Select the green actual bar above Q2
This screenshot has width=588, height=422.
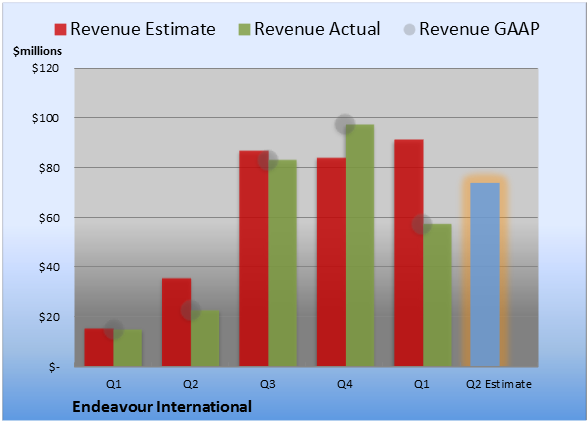click(205, 338)
